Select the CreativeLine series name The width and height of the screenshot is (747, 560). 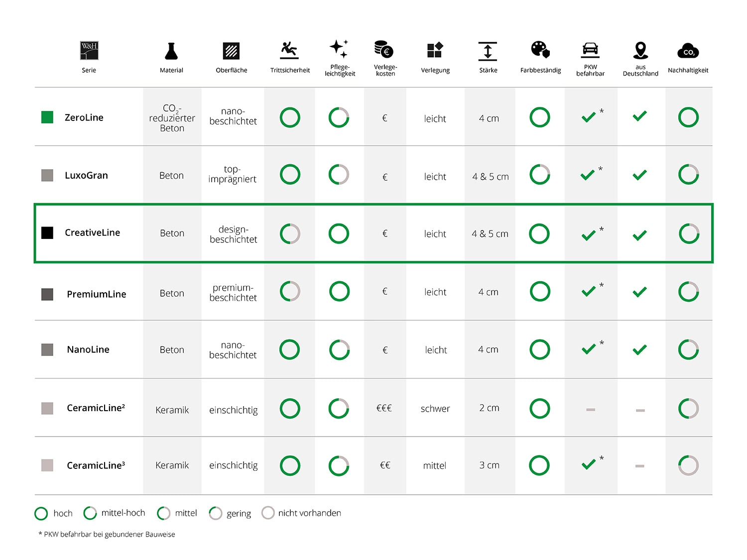point(92,232)
